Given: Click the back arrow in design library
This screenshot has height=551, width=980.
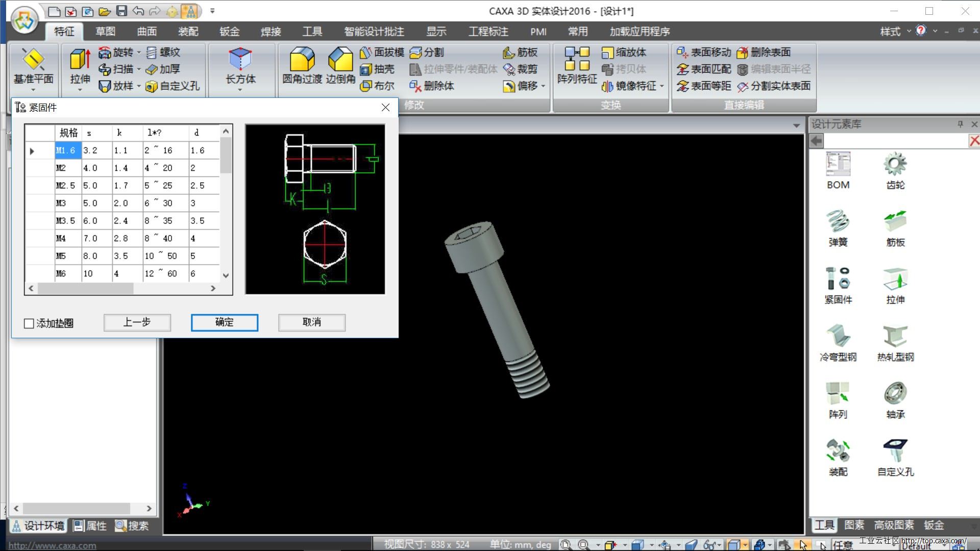Looking at the screenshot, I should tap(817, 141).
